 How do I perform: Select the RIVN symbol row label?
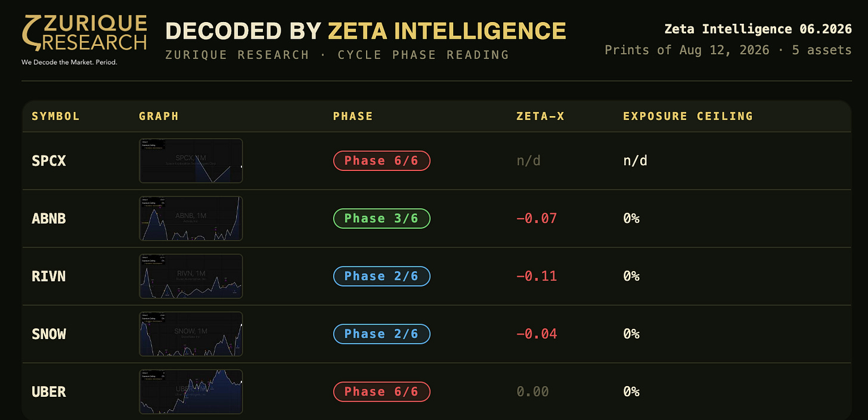(x=49, y=276)
